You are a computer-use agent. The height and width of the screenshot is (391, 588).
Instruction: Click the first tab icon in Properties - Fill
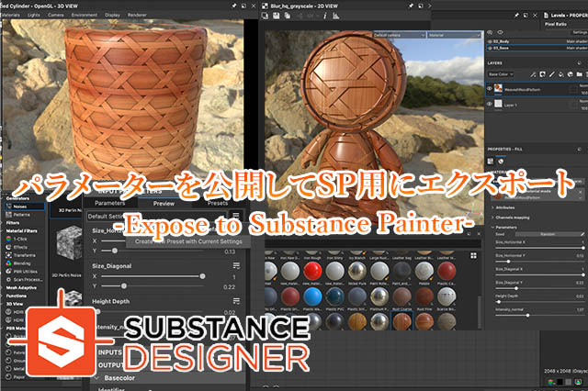(491, 161)
